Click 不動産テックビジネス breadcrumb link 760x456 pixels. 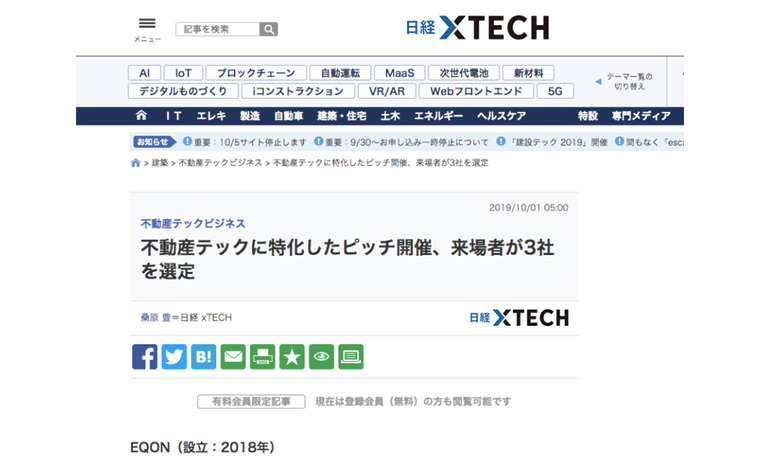[220, 162]
